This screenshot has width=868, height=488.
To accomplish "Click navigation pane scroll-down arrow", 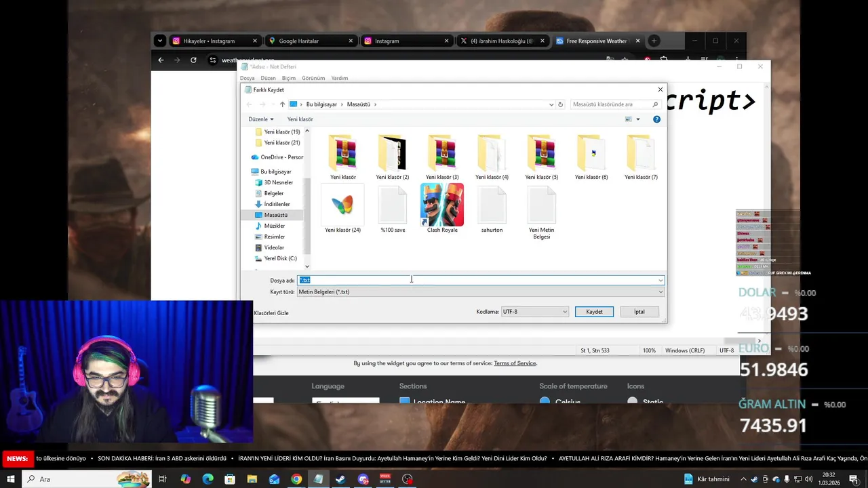I will pos(307,266).
